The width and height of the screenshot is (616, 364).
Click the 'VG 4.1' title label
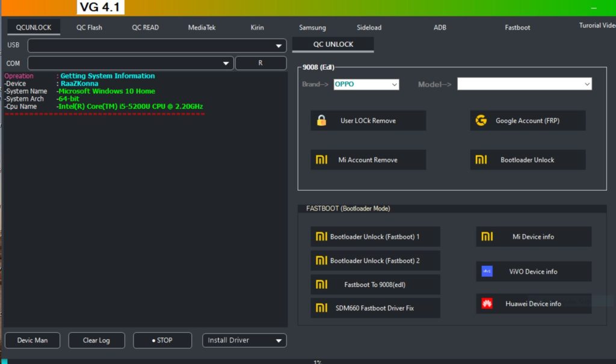(100, 7)
